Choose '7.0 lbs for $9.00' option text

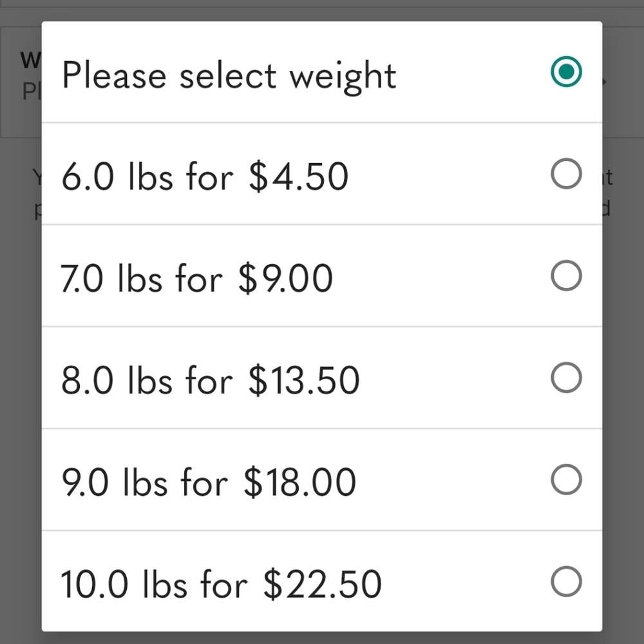[196, 278]
